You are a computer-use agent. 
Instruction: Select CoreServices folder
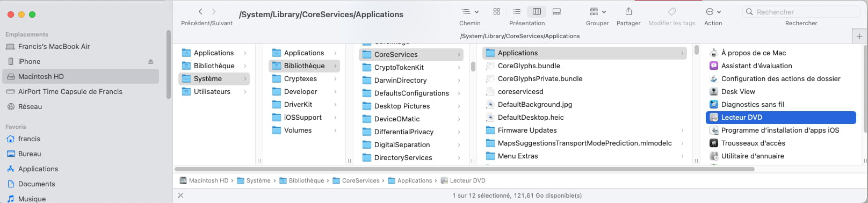pos(411,54)
